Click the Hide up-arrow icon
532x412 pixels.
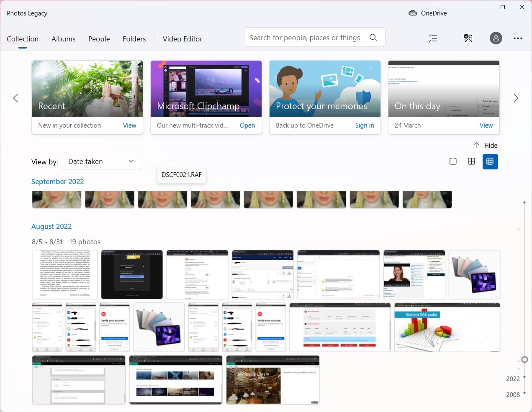pos(476,145)
